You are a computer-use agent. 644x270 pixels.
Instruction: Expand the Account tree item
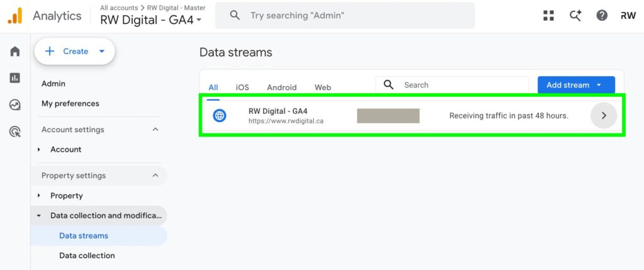coord(39,150)
